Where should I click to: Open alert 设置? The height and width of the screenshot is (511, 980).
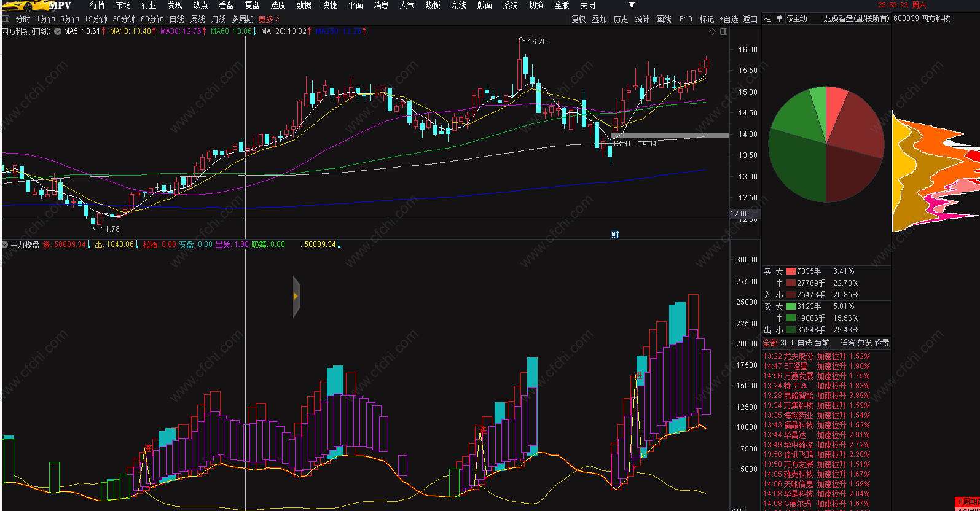click(882, 343)
